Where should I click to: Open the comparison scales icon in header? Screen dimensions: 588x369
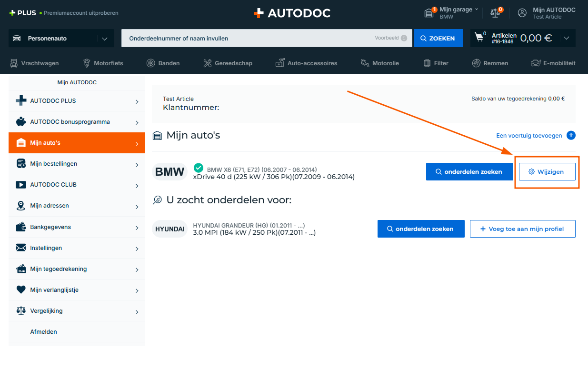[x=496, y=13]
